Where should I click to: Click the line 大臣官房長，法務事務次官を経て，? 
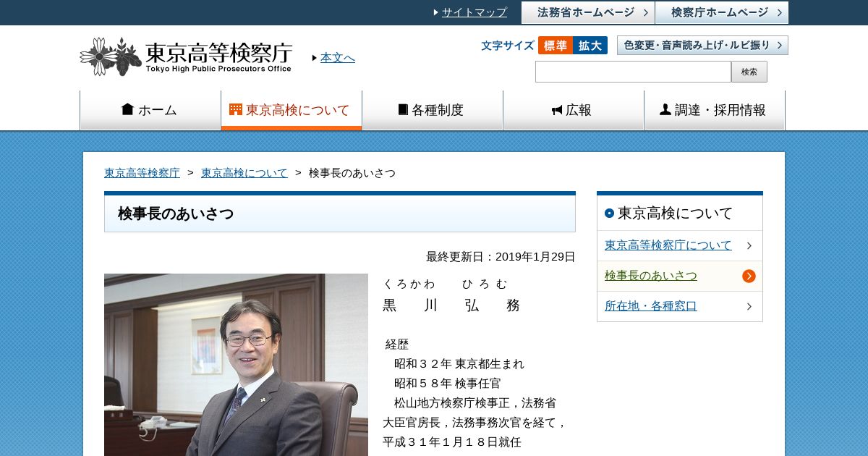(475, 423)
